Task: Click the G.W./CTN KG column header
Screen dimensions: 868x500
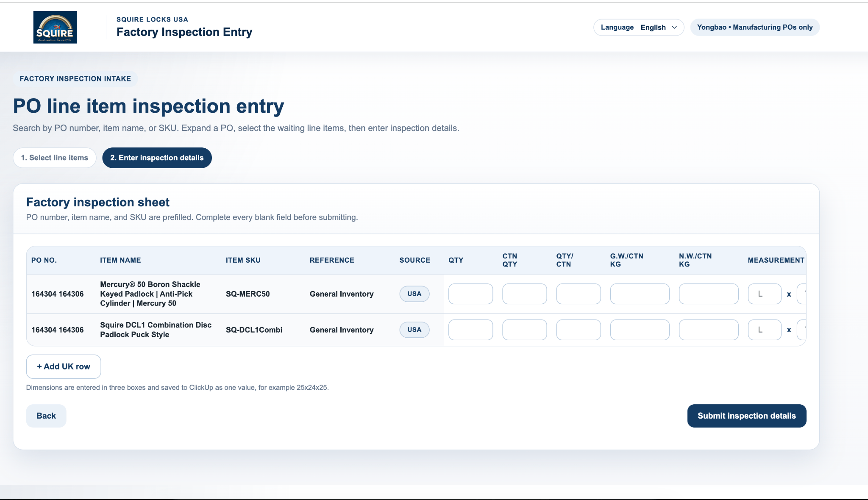Action: click(626, 260)
